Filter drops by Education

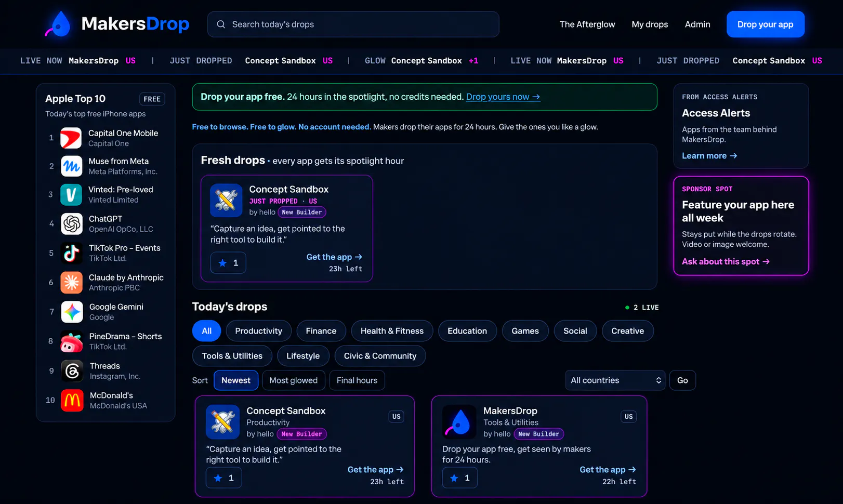click(467, 331)
